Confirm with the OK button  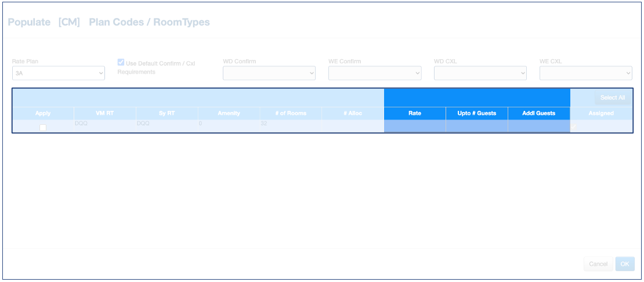coord(625,264)
